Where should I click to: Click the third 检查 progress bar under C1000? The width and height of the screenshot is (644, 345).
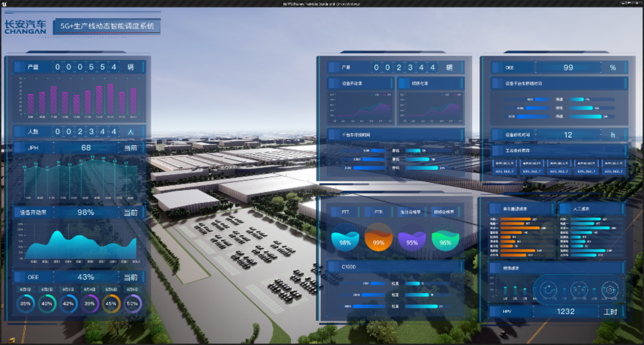tap(421, 306)
